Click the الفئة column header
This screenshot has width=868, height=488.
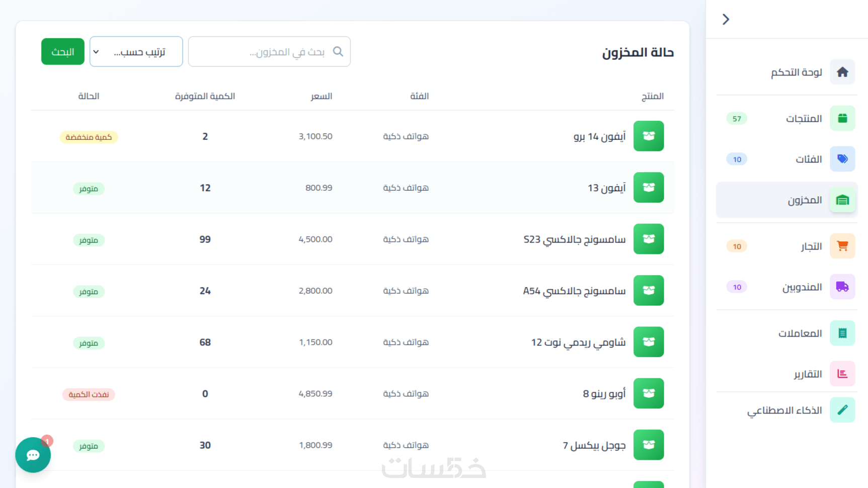pos(420,96)
